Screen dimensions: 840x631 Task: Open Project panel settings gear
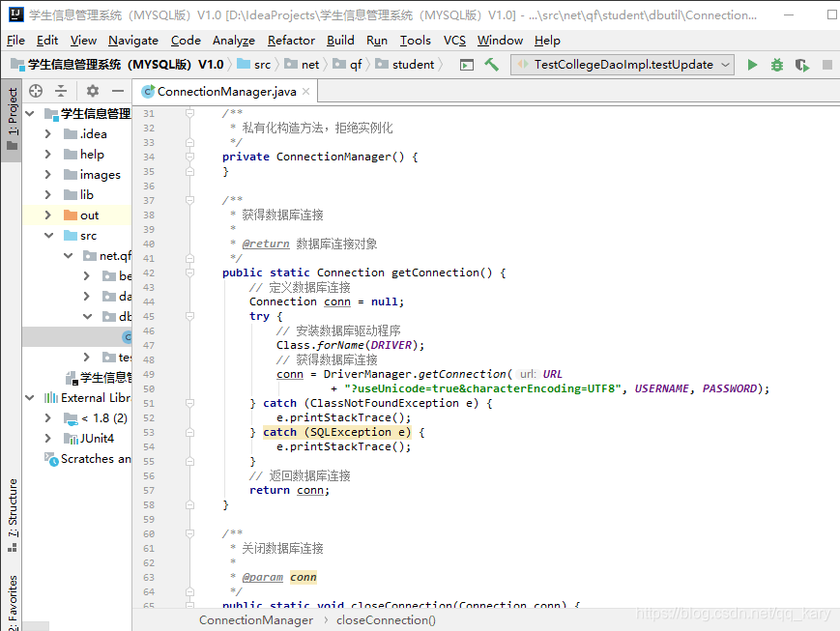click(x=93, y=91)
